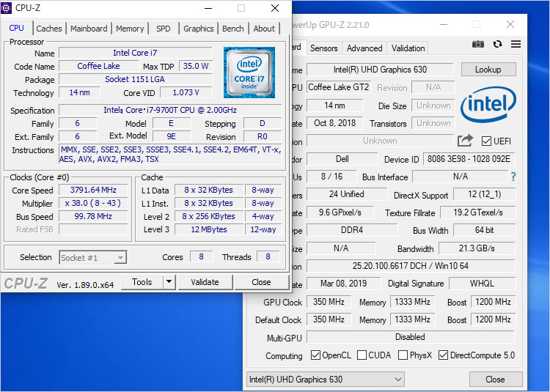
Task: Open the SPD tab
Action: point(163,29)
